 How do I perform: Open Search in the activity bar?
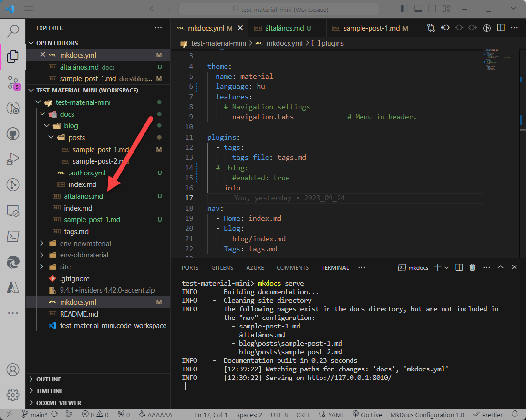13,31
